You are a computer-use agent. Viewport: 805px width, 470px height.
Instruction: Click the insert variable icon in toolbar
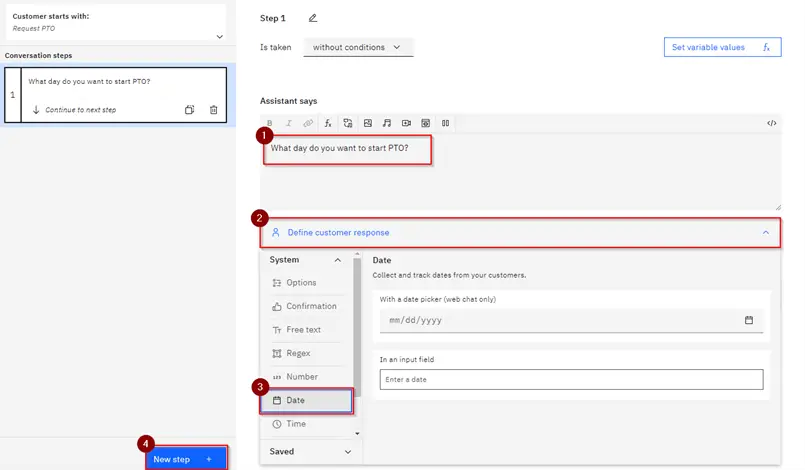point(348,123)
